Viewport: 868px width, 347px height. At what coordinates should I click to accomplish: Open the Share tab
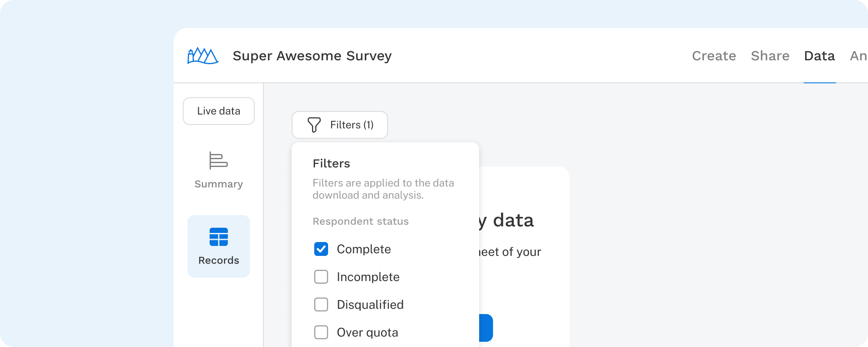point(770,56)
